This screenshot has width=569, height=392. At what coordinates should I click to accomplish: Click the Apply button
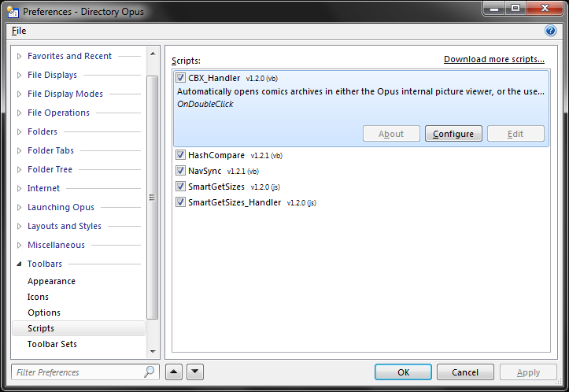coord(528,372)
